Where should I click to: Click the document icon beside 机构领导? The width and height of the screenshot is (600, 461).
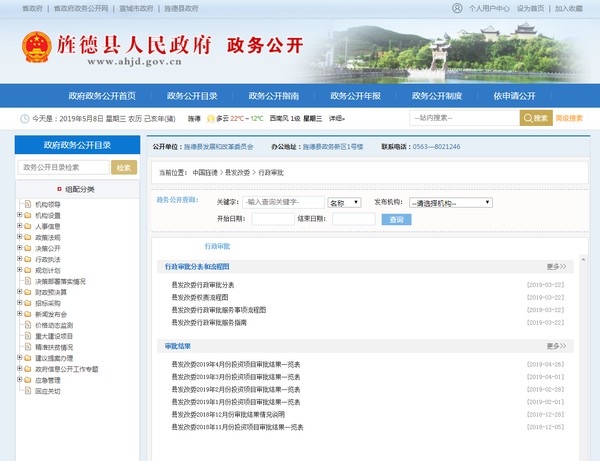click(28, 204)
